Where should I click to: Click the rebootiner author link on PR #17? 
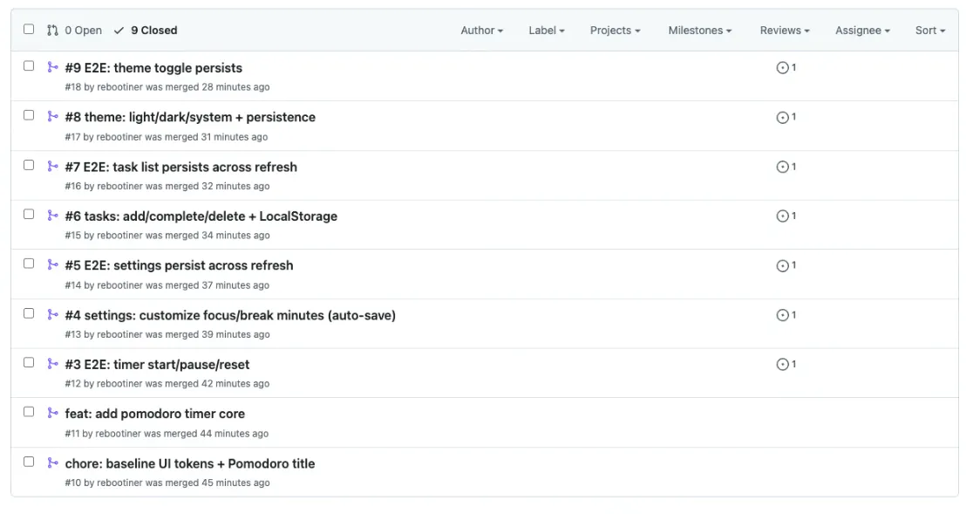point(119,137)
